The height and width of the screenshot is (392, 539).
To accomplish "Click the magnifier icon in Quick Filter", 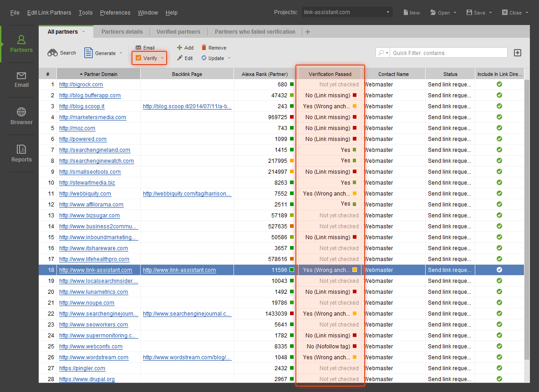I will click(x=381, y=53).
